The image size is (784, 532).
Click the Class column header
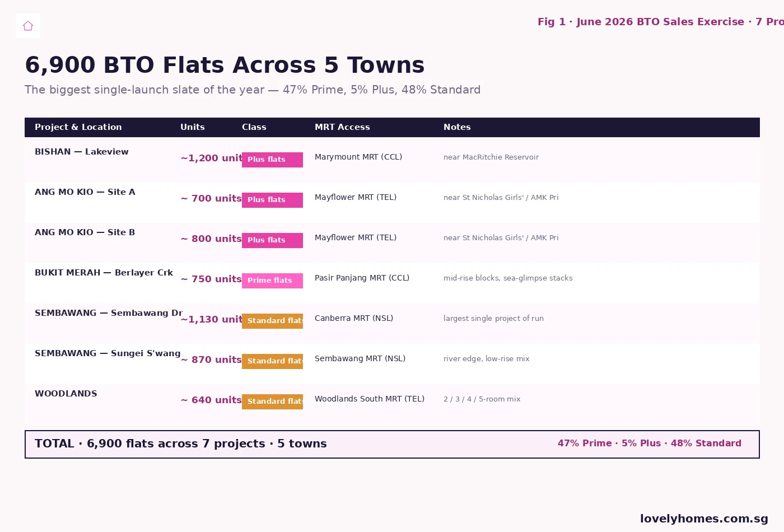click(254, 127)
